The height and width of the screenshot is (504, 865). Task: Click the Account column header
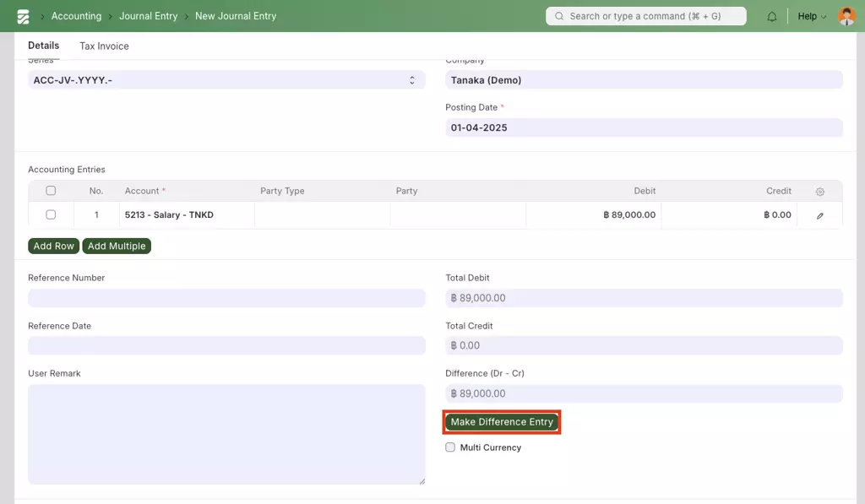(144, 191)
